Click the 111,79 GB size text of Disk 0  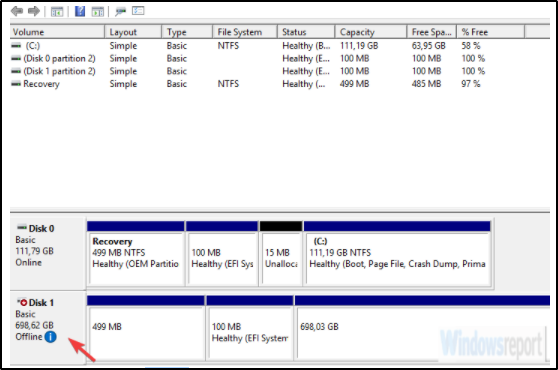35,251
